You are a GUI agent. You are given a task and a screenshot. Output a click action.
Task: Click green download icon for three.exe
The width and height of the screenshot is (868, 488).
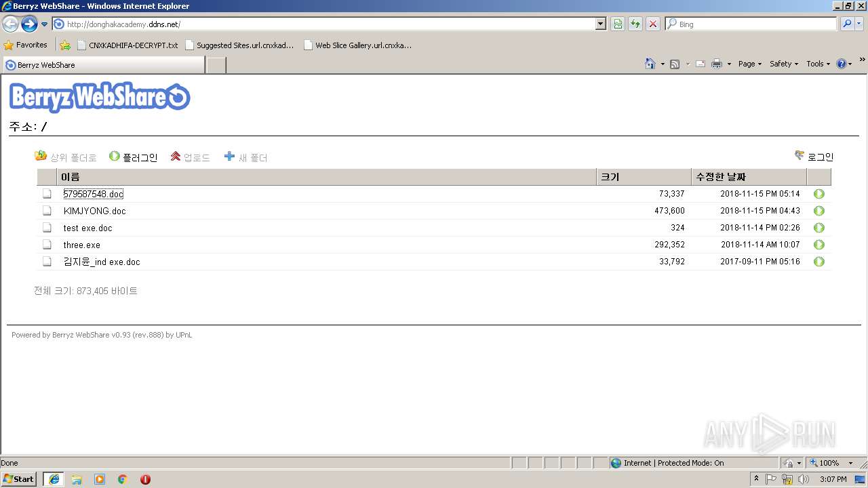point(819,245)
